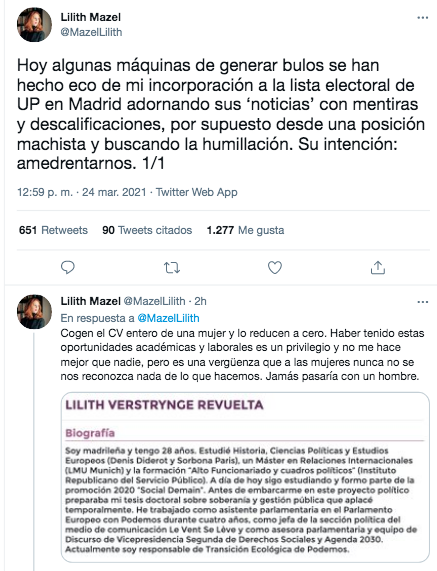Click the reply tweet's profile avatar
Image resolution: width=437 pixels, height=571 pixels.
pos(34,312)
